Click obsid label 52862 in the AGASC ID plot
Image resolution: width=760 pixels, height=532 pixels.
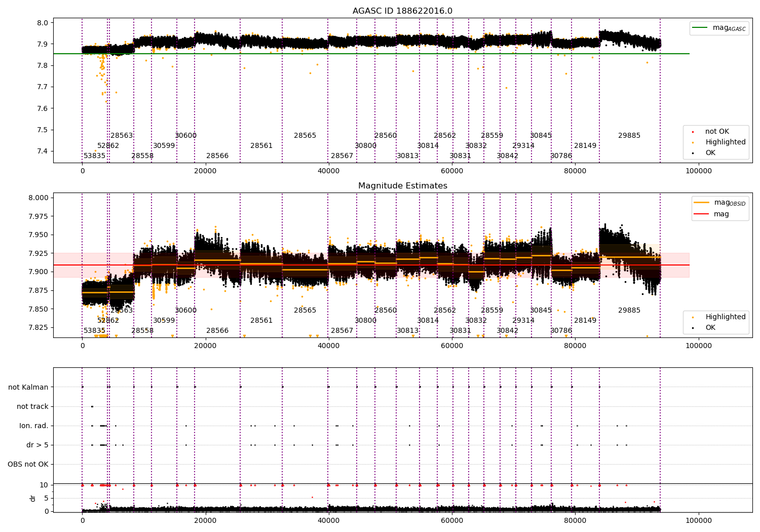coord(108,146)
